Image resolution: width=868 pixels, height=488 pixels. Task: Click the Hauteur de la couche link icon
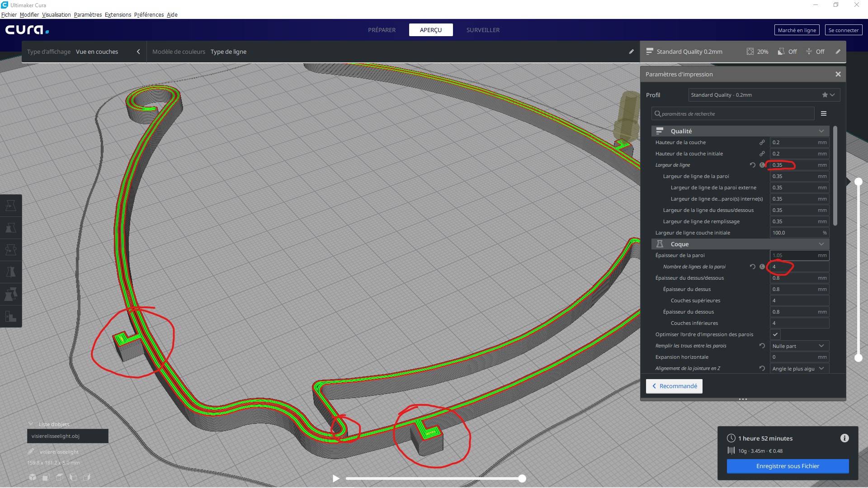pos(762,142)
